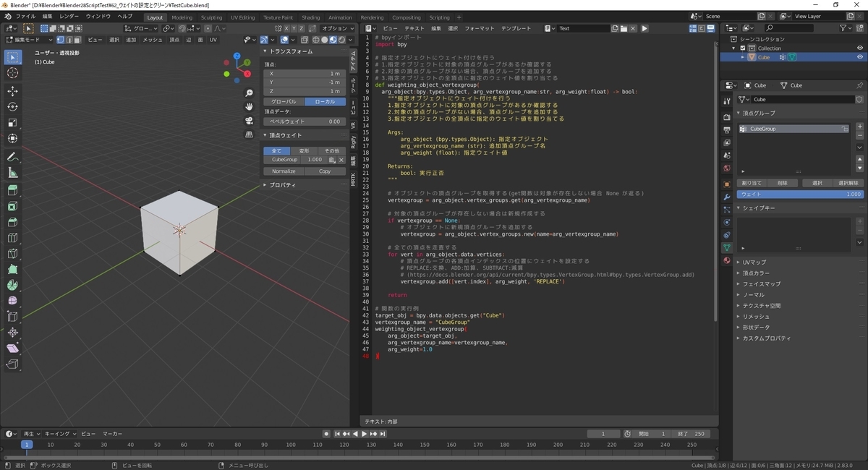Hide the Cube object with eye icon
868x470 pixels.
860,57
